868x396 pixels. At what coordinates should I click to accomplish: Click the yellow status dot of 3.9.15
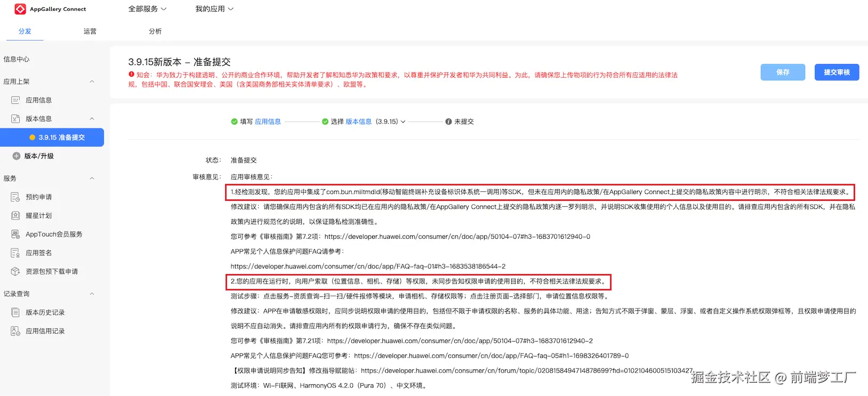33,138
